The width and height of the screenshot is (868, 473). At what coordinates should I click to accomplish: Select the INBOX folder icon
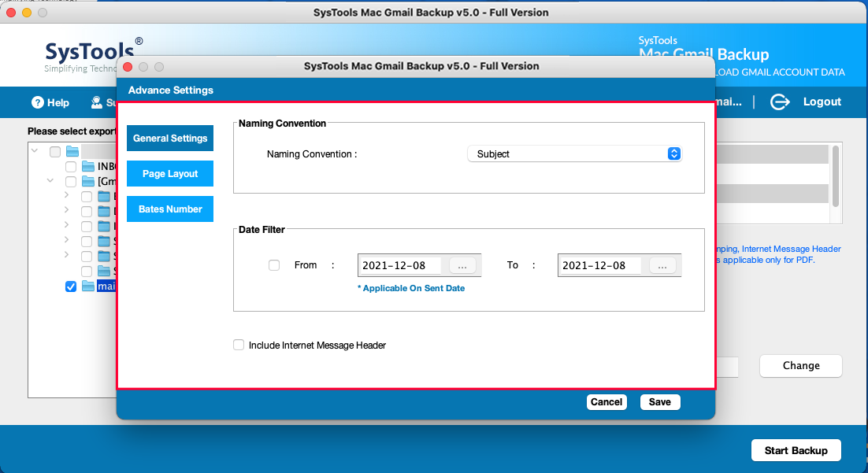88,166
